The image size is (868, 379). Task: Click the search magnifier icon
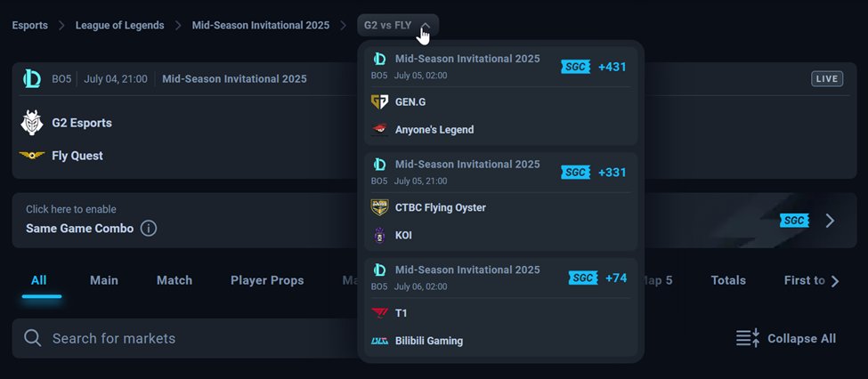tap(33, 338)
